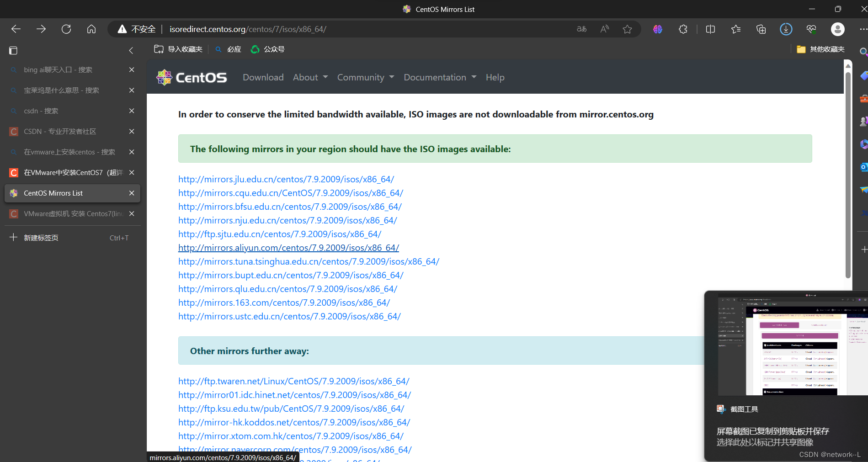868x462 pixels.
Task: Open mirrors.bfsu.edu.cn mirror link
Action: click(290, 207)
